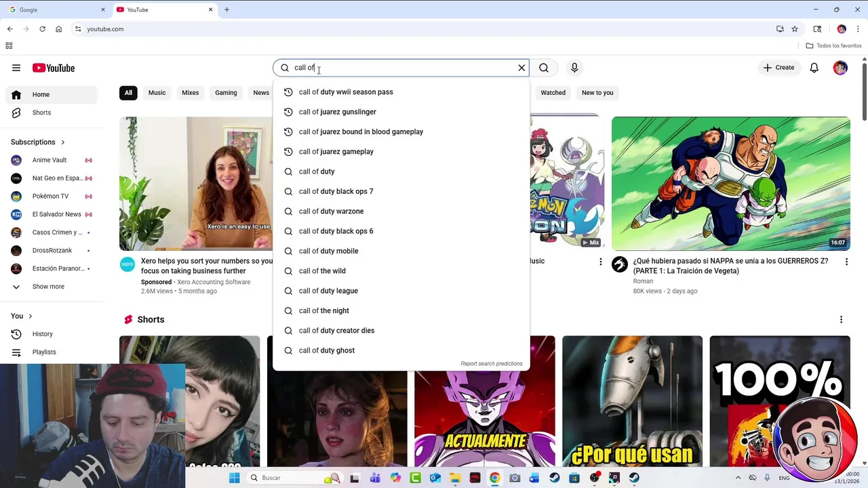The image size is (868, 488).
Task: Bookmark this page with the star icon
Action: point(795,29)
